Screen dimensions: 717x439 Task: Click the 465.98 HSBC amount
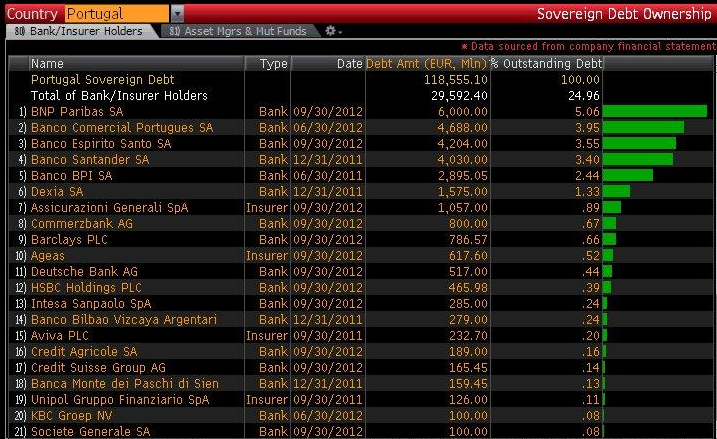pos(468,288)
